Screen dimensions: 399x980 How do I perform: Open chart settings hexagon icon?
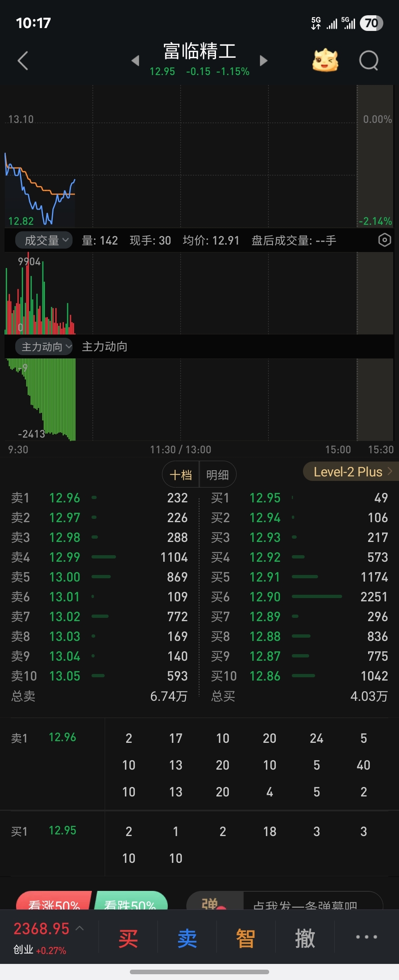(384, 240)
